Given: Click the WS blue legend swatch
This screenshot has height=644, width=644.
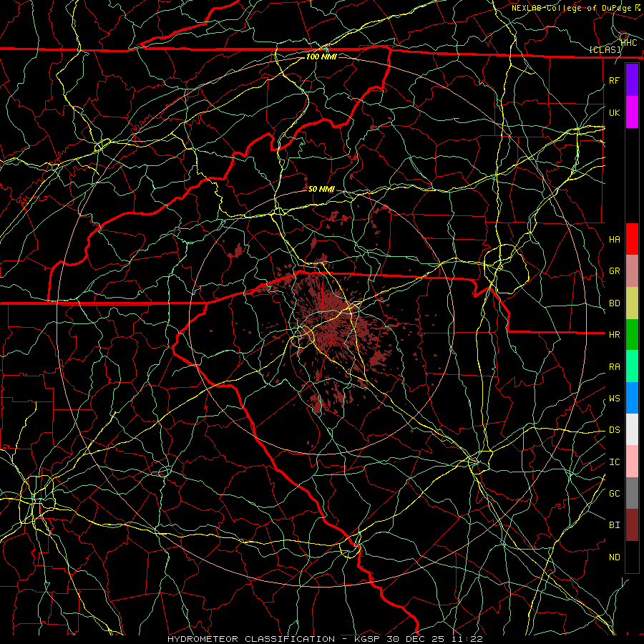Looking at the screenshot, I should tap(632, 398).
